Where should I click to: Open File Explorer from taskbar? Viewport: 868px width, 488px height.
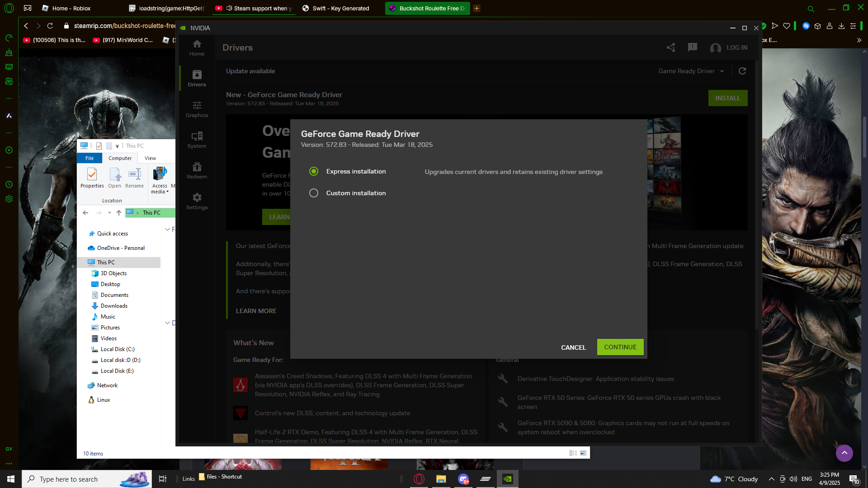[x=441, y=479]
